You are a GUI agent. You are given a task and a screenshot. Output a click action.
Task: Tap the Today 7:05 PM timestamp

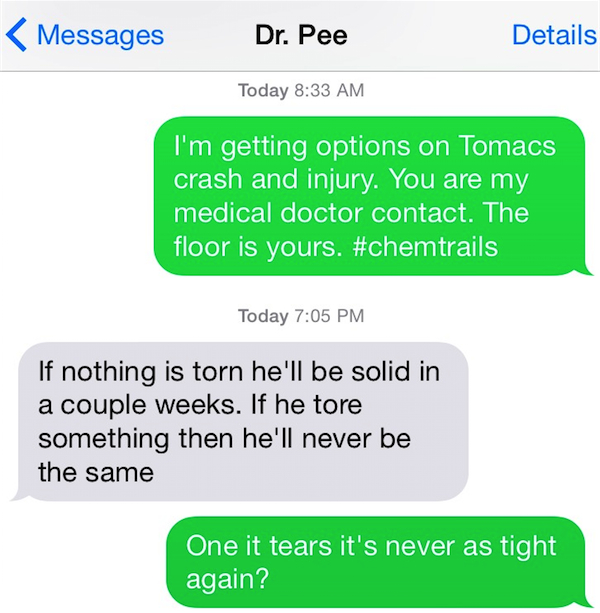300,317
